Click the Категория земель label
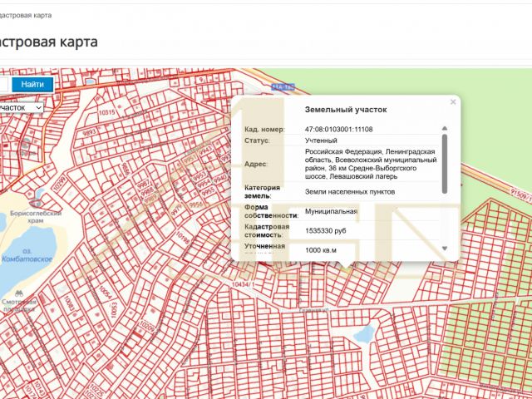Image resolution: width=532 pixels, height=399 pixels. click(x=263, y=192)
